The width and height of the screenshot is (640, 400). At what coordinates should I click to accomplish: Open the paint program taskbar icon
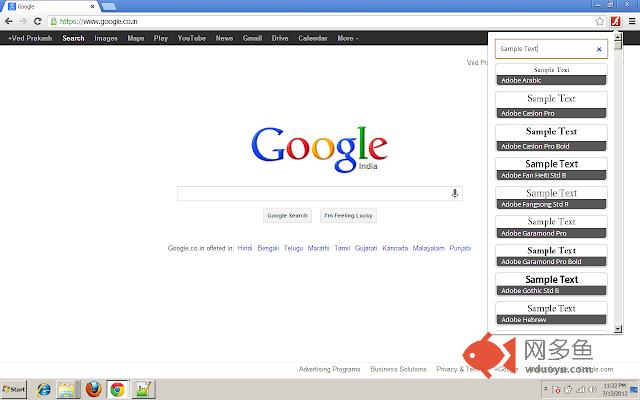tap(143, 389)
